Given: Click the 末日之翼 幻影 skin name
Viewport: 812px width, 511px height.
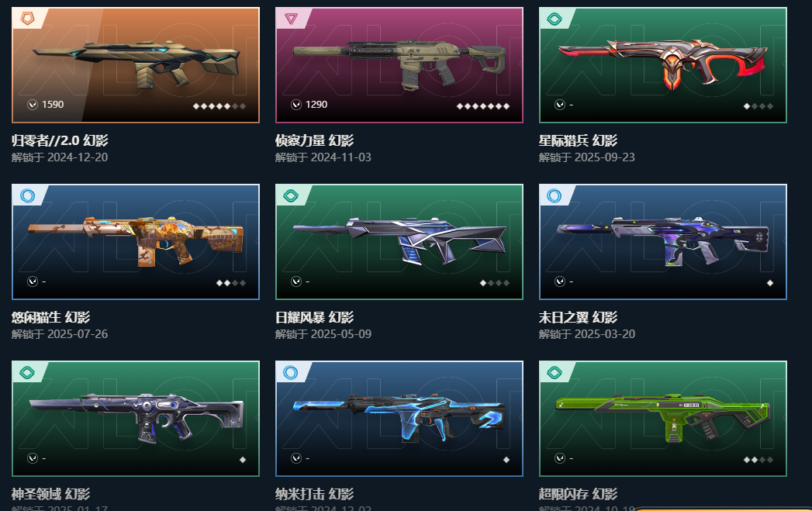Looking at the screenshot, I should click(578, 317).
